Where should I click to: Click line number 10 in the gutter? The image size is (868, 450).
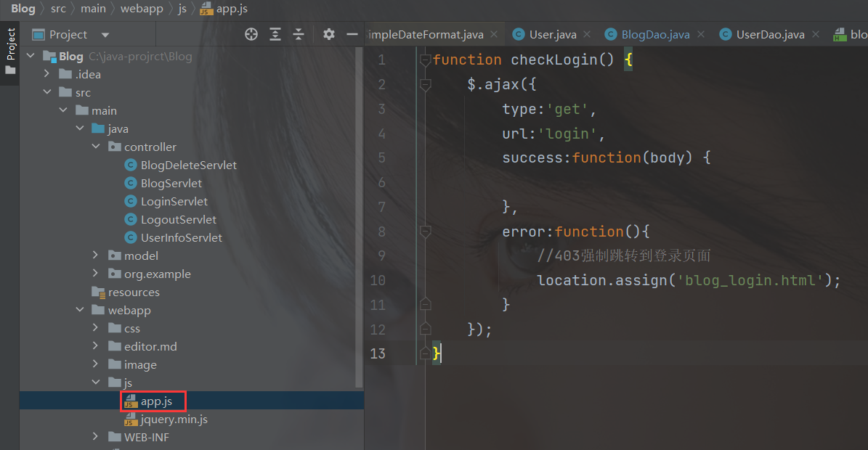[378, 280]
